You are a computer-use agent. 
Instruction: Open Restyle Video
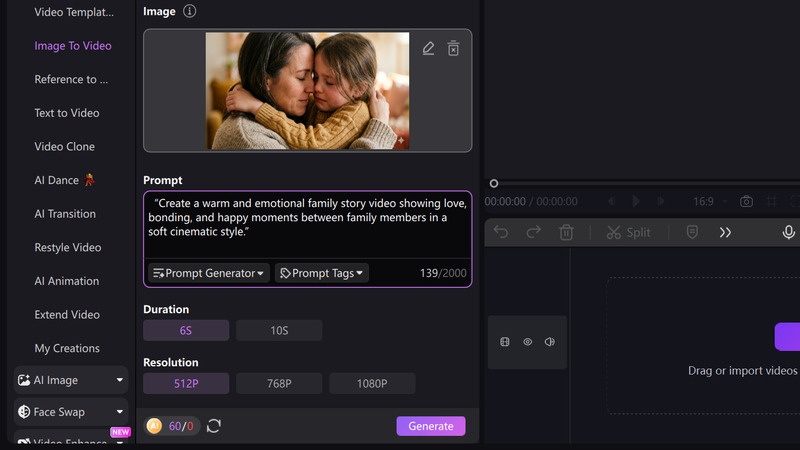[x=68, y=247]
